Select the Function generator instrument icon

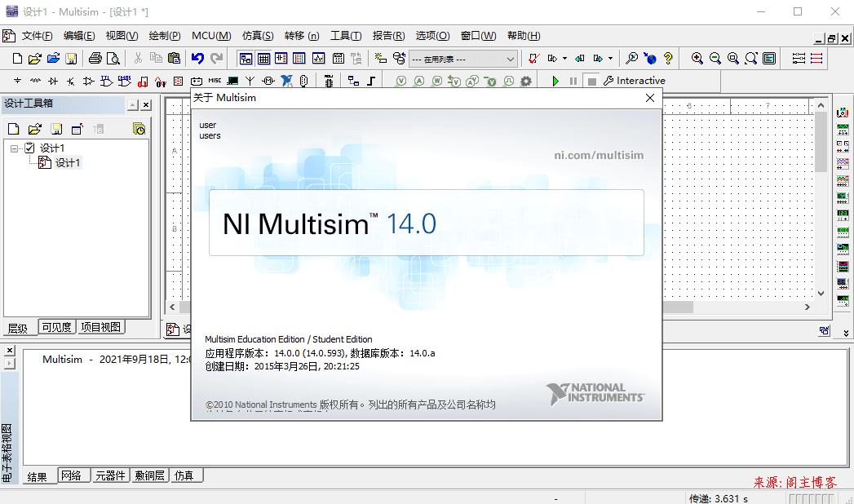[843, 129]
